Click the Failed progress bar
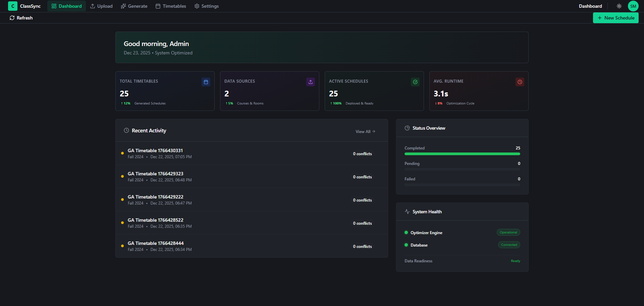The width and height of the screenshot is (644, 306). (462, 185)
